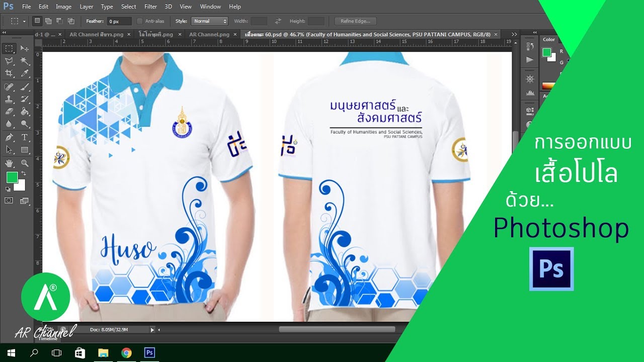Select the Move tool
Screen dimensions: 644x362
click(x=24, y=49)
